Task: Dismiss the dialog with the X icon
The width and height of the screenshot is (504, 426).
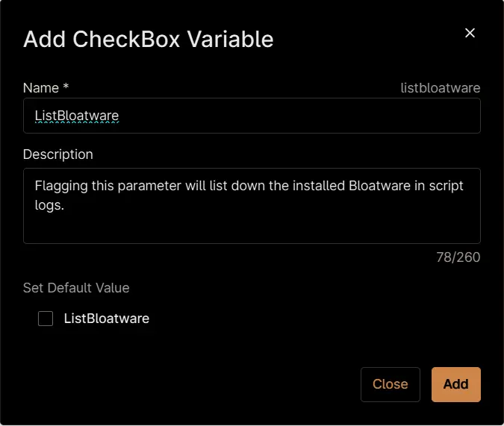Action: [470, 33]
